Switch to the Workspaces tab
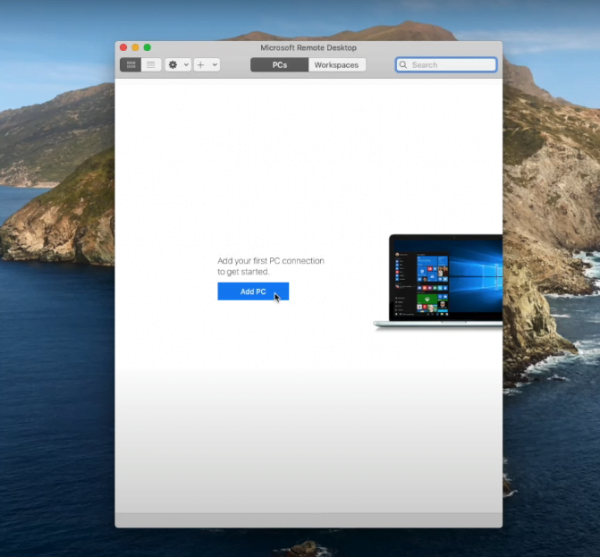Viewport: 600px width, 557px height. click(337, 65)
